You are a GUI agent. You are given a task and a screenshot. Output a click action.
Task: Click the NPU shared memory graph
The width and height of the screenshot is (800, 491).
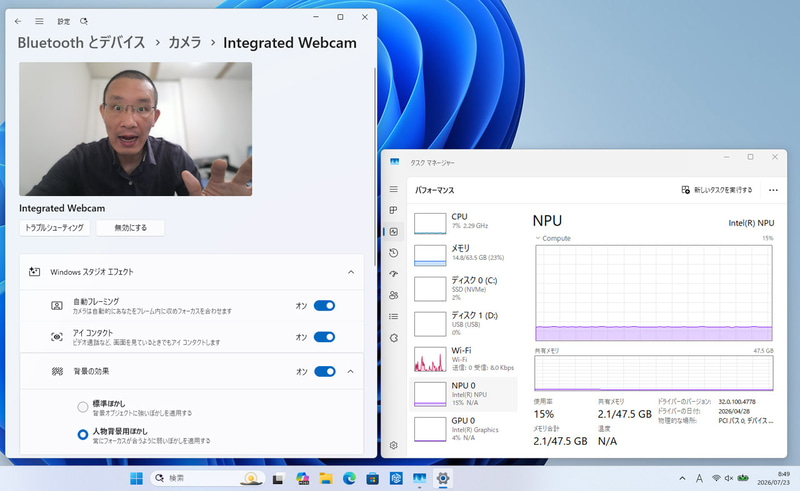(x=654, y=373)
